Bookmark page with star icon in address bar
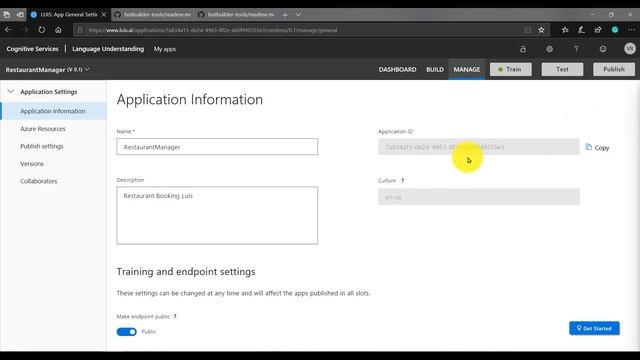 pos(541,30)
